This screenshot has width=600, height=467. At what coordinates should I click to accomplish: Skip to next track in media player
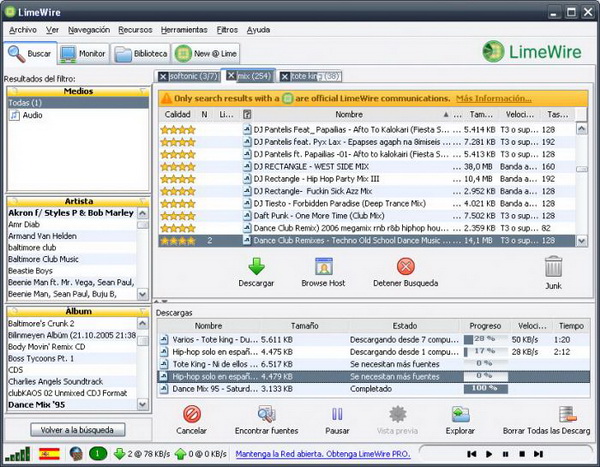click(538, 454)
